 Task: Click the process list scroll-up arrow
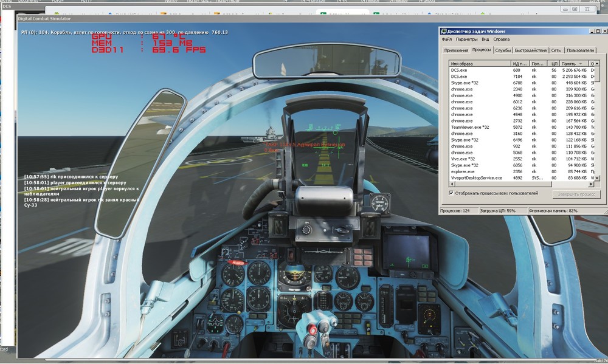point(598,64)
